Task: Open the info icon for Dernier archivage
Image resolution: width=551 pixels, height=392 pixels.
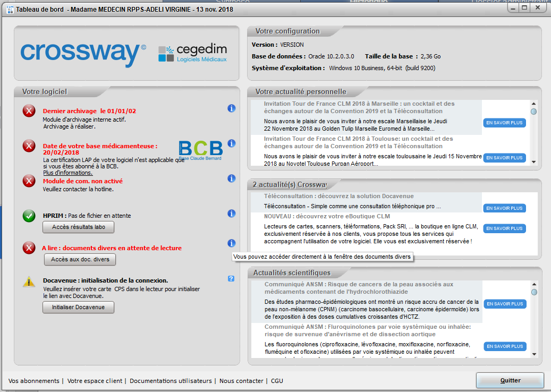Action: coord(231,108)
